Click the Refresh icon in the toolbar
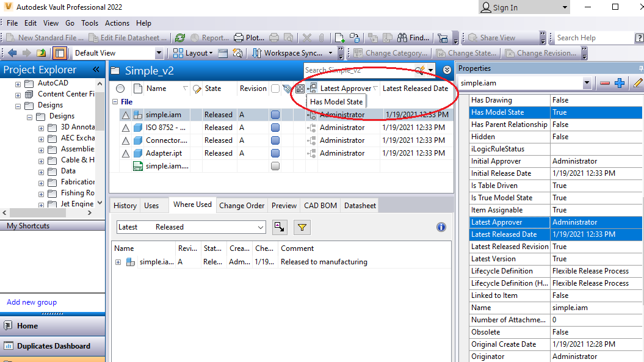The image size is (644, 362). pyautogui.click(x=180, y=38)
